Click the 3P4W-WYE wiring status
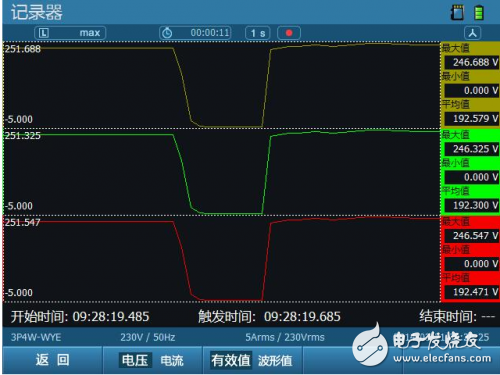 coord(36,337)
